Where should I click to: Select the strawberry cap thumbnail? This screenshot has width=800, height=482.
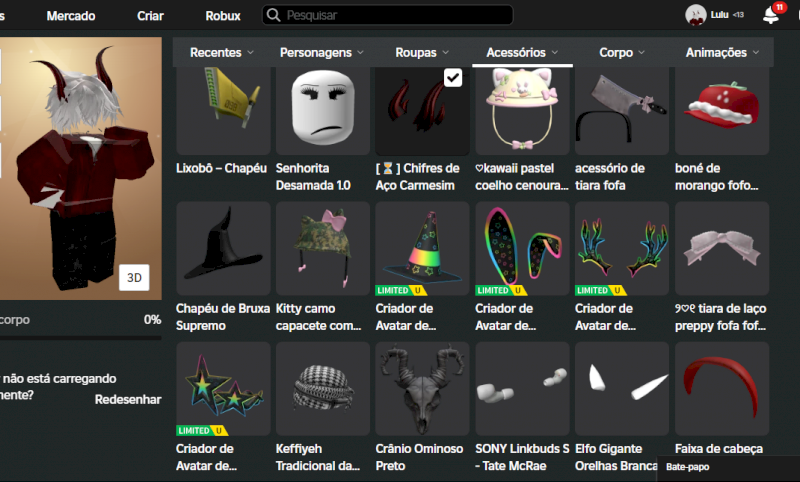pyautogui.click(x=722, y=110)
